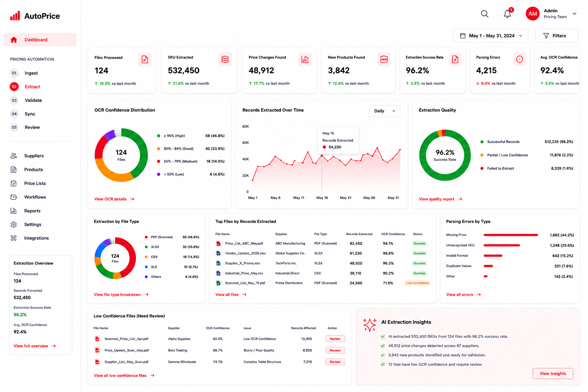The width and height of the screenshot is (588, 392).
Task: Click the Failed to Extract legend entry
Action: [x=497, y=168]
